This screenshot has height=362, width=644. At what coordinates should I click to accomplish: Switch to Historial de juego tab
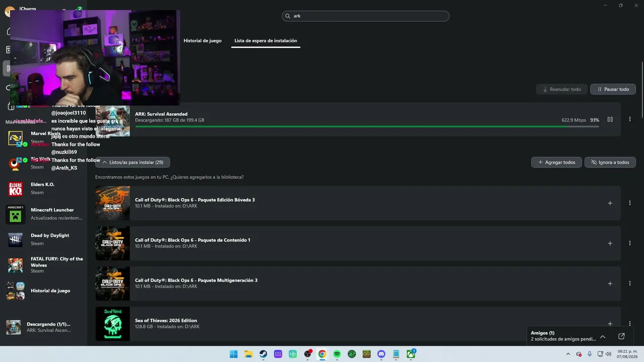(x=202, y=41)
